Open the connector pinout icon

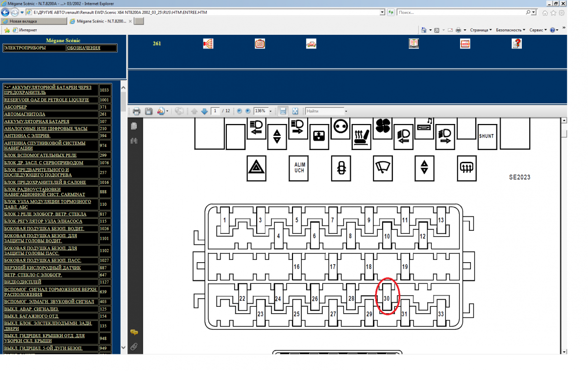point(260,44)
